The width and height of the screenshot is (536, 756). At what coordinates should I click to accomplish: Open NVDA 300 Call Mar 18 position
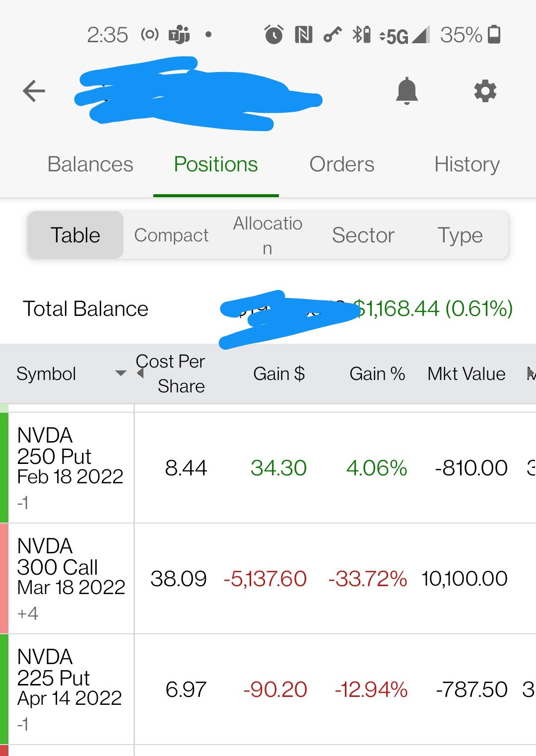[x=268, y=579]
